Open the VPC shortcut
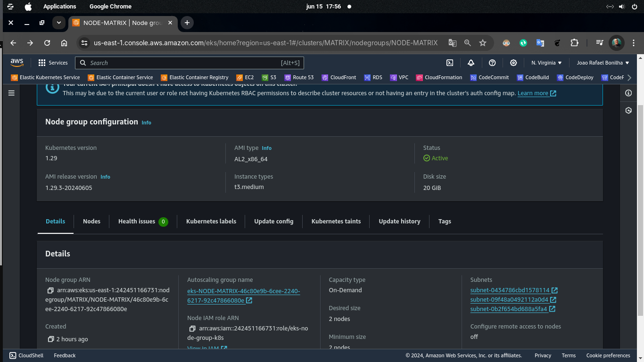This screenshot has height=362, width=644. 399,77
